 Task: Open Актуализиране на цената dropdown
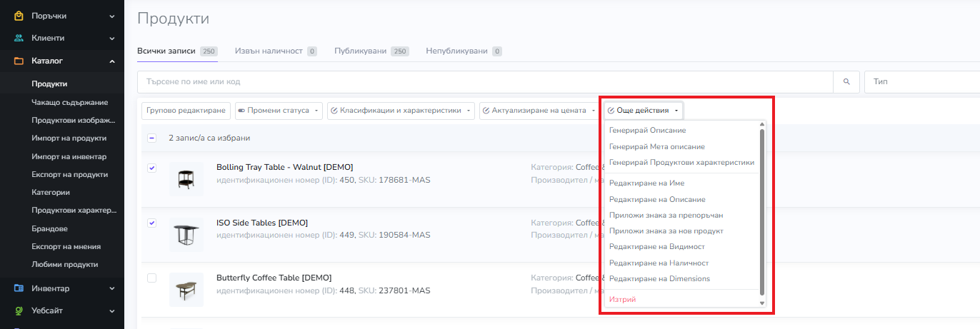539,111
